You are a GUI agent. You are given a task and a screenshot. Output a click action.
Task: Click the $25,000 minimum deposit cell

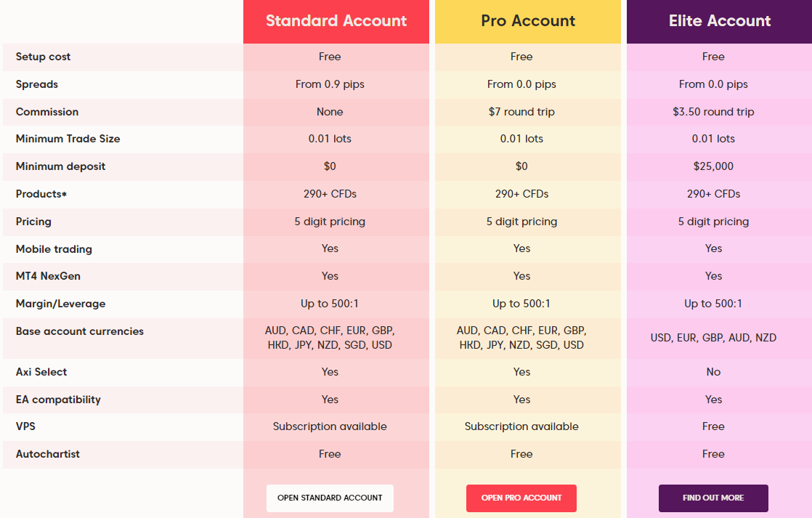point(713,166)
